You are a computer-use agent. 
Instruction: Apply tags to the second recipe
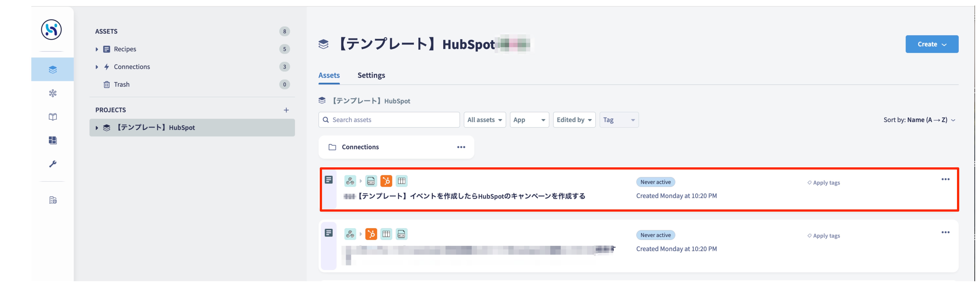pos(824,236)
